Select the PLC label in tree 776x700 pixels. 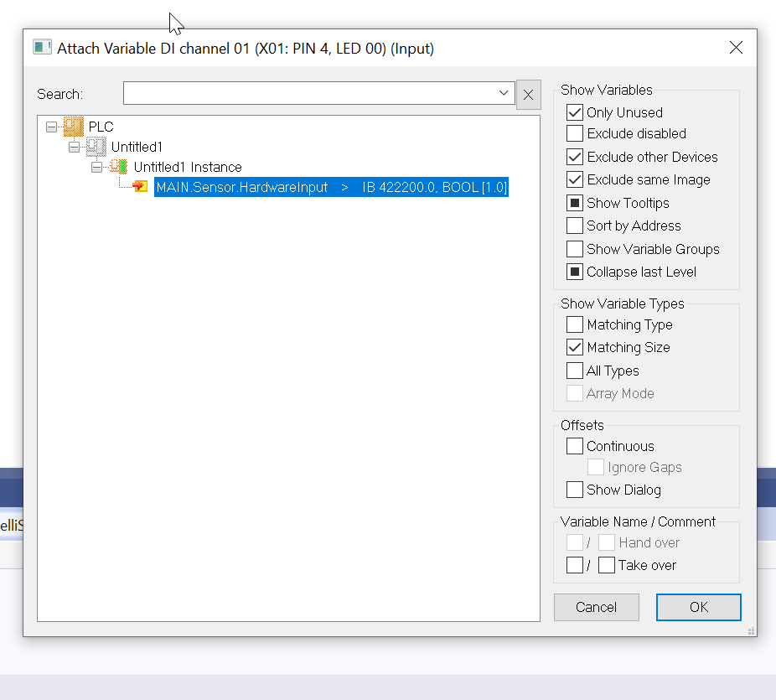click(x=101, y=127)
